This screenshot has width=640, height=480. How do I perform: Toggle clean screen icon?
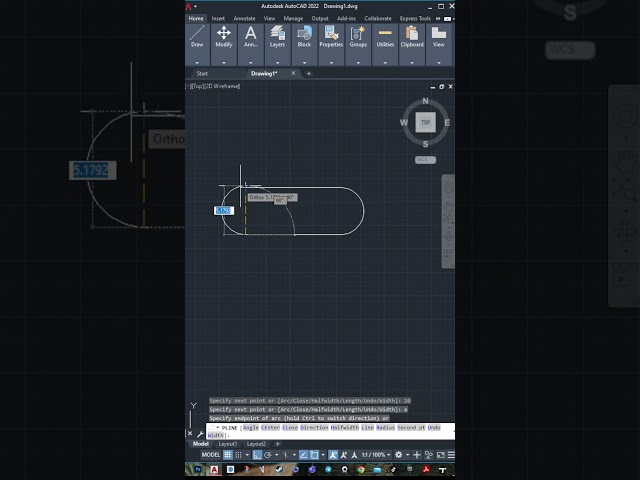pyautogui.click(x=441, y=455)
